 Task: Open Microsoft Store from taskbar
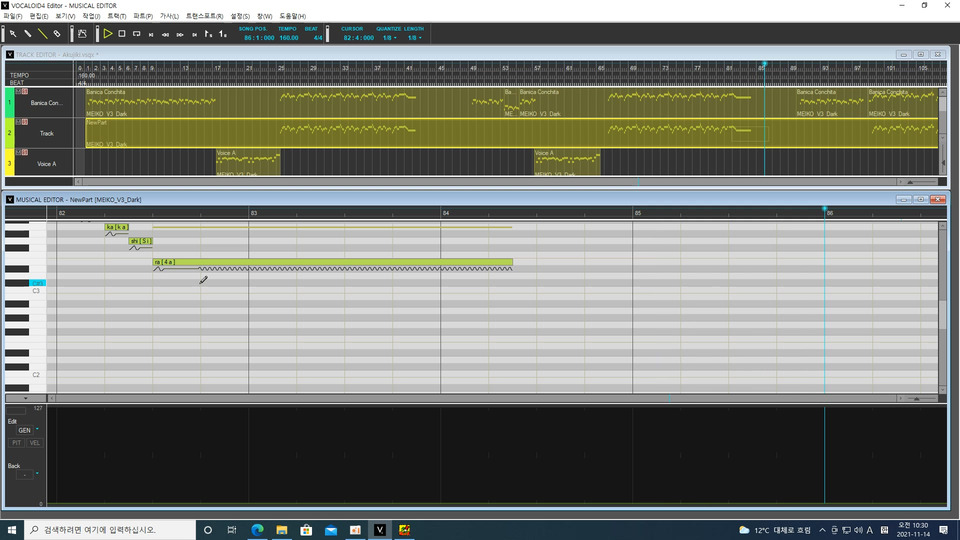tap(306, 530)
